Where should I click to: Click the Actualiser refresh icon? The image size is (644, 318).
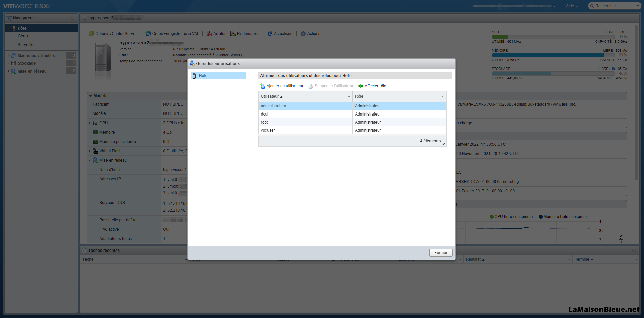270,34
